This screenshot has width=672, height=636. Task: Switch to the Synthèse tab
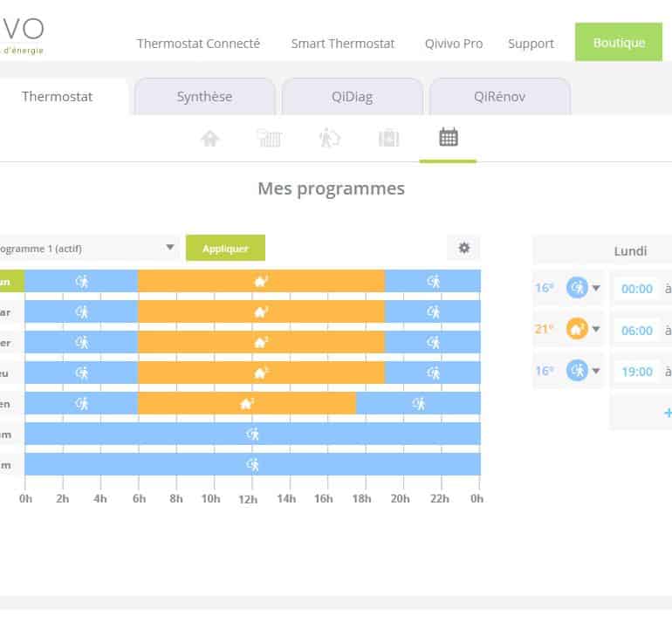(204, 97)
